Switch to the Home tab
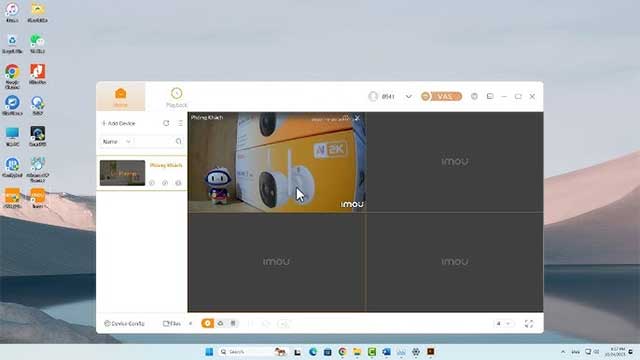640x360 pixels. (121, 97)
